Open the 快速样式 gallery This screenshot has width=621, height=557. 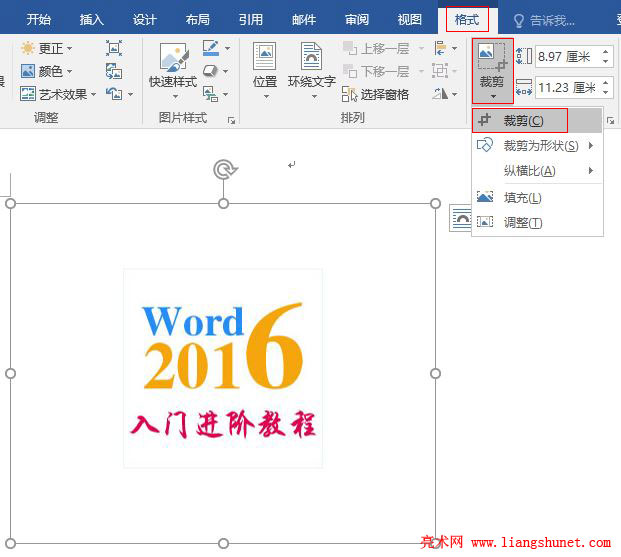173,71
